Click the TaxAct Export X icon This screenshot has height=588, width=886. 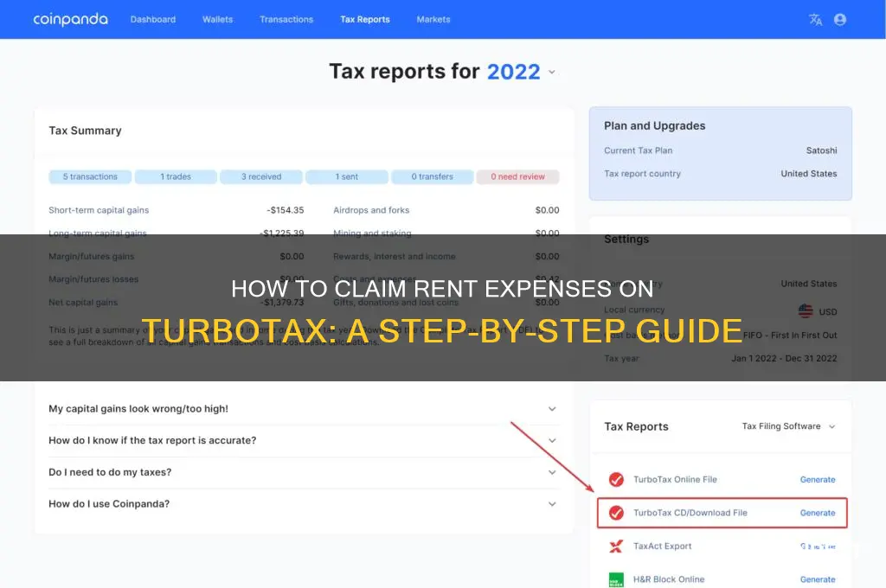(x=616, y=546)
